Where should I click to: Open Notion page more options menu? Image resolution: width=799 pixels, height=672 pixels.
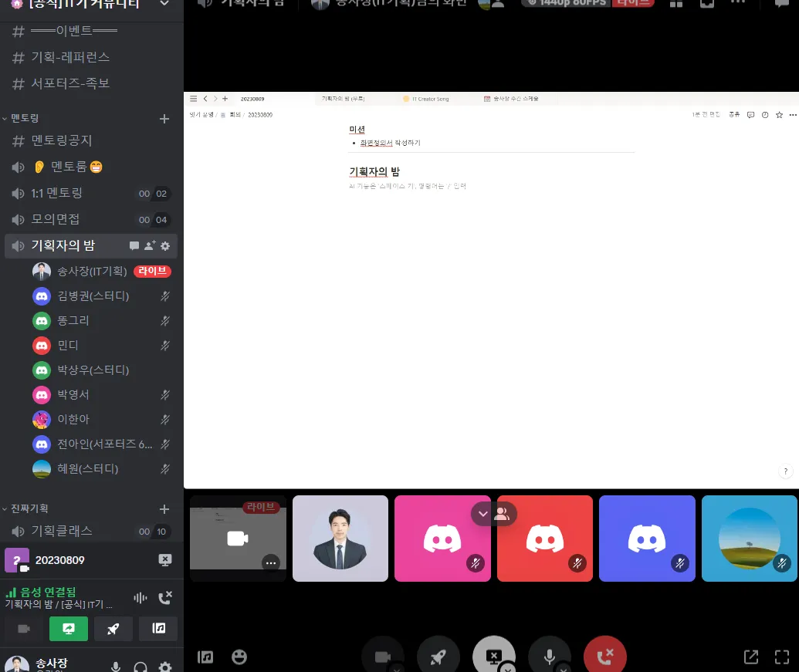[793, 115]
